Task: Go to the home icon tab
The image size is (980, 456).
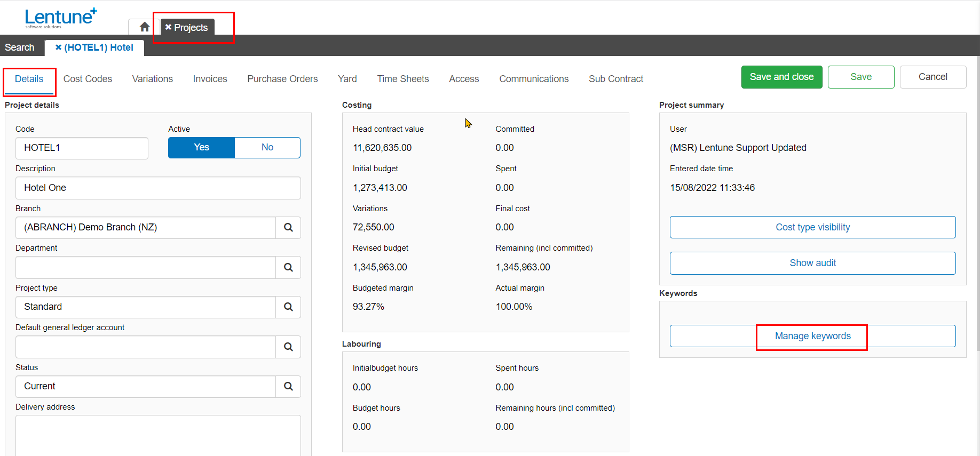Action: tap(144, 27)
